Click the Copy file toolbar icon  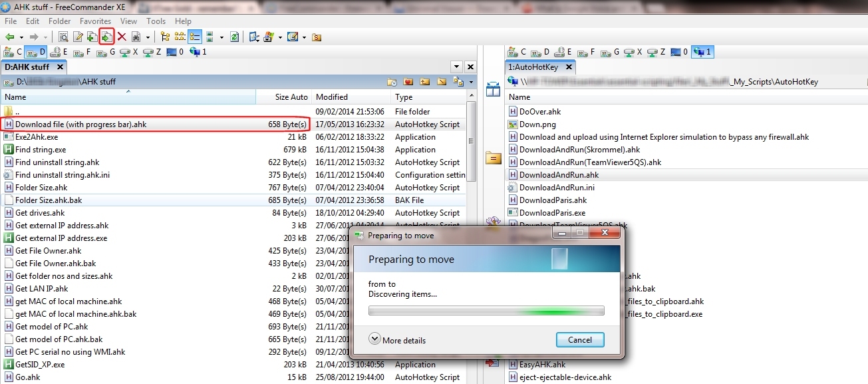tap(92, 37)
